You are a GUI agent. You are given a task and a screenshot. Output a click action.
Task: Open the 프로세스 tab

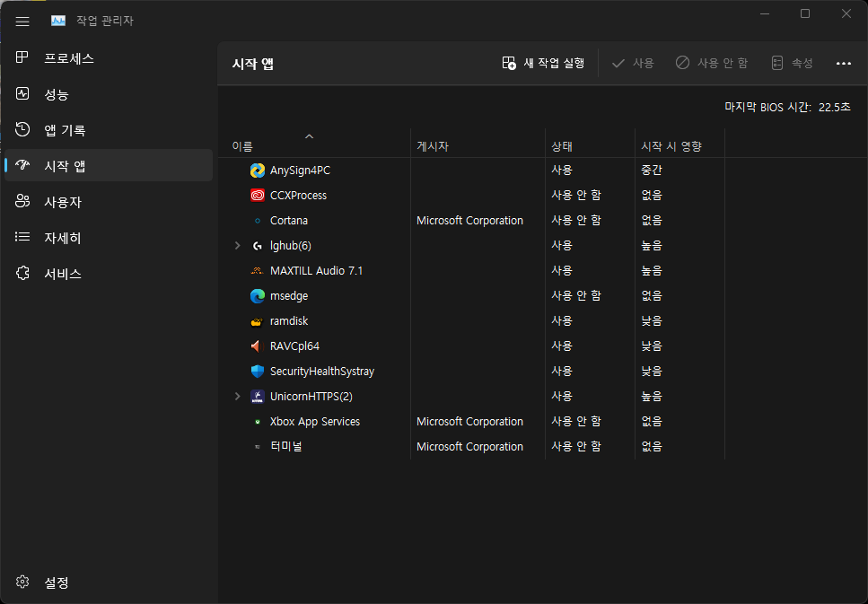109,57
